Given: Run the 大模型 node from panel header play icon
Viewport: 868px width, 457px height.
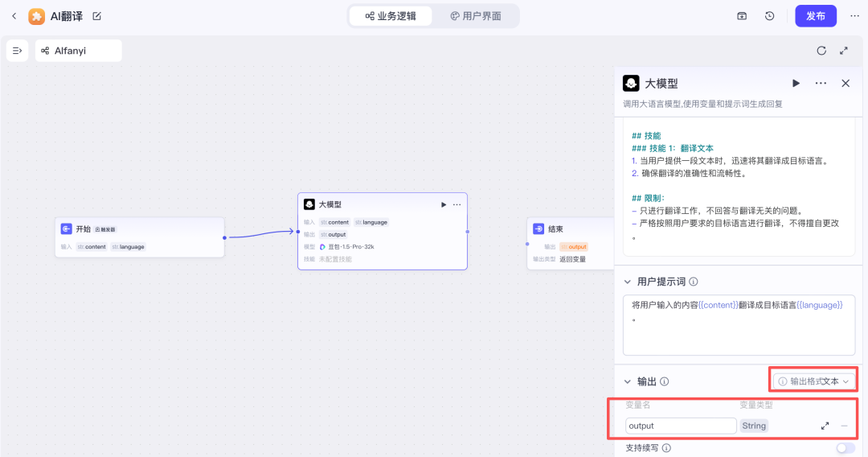Looking at the screenshot, I should click(796, 83).
